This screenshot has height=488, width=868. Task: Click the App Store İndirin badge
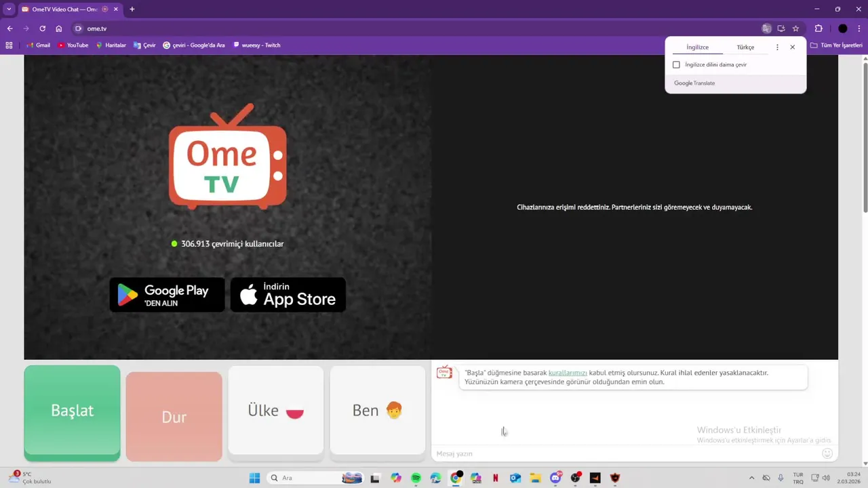click(288, 295)
